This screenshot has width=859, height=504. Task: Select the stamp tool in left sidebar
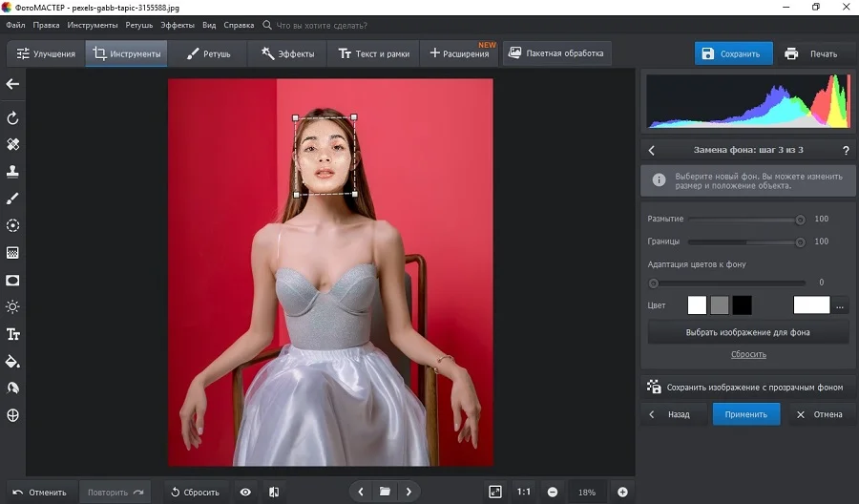coord(12,172)
